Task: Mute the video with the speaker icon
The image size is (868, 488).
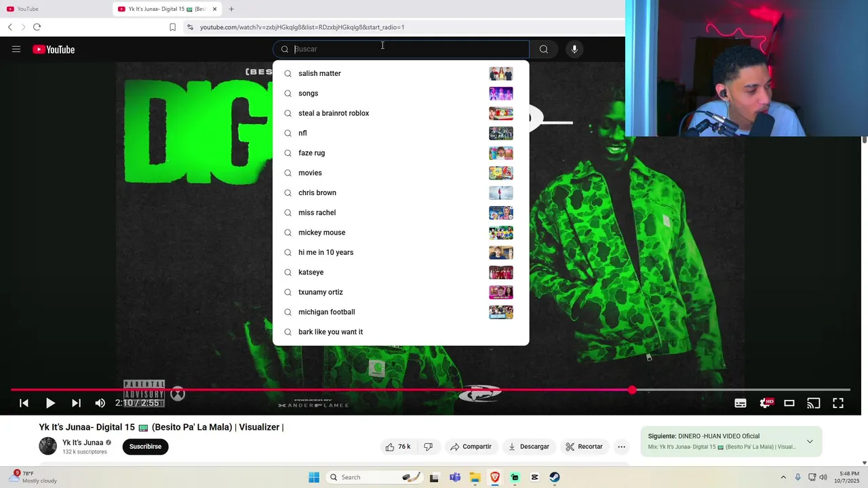Action: (100, 403)
